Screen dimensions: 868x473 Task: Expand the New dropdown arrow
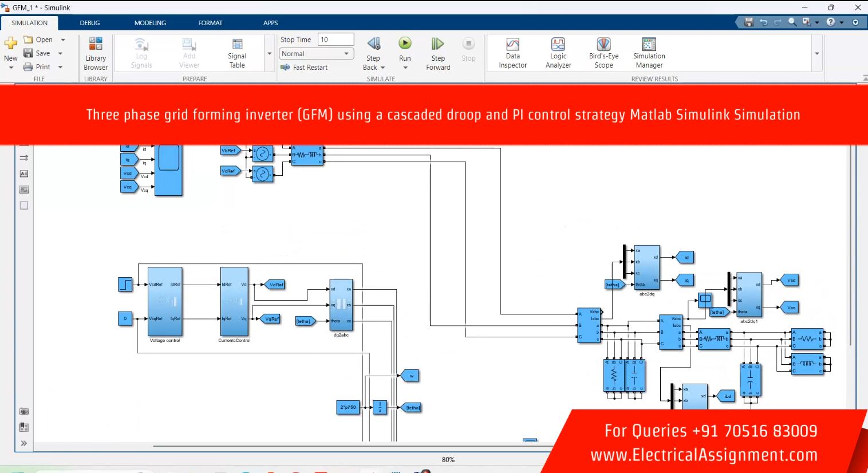(11, 68)
